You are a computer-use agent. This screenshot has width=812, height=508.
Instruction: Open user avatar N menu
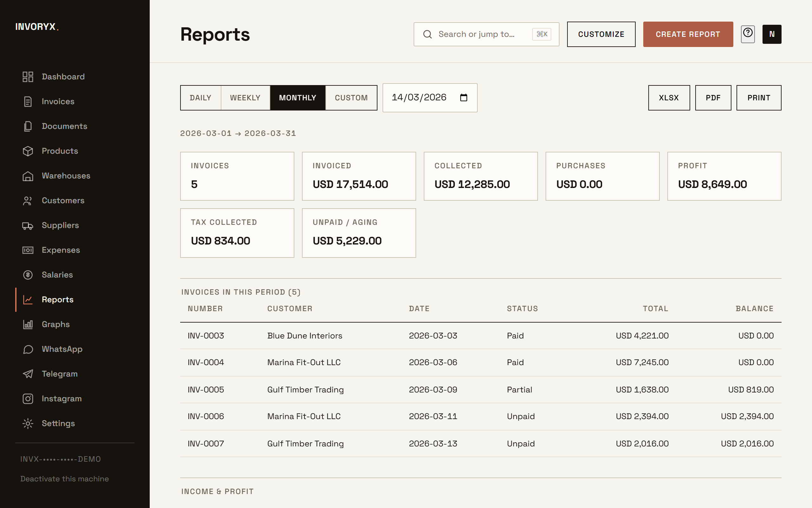772,34
